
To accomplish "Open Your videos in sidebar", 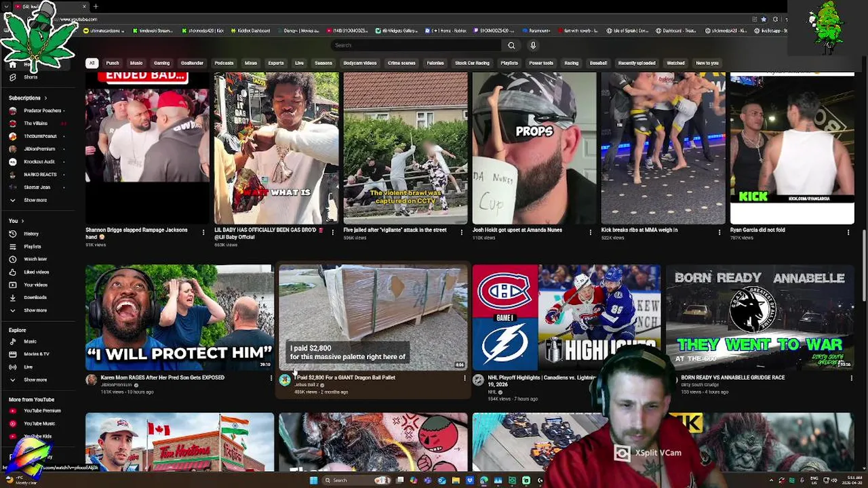I will click(36, 285).
